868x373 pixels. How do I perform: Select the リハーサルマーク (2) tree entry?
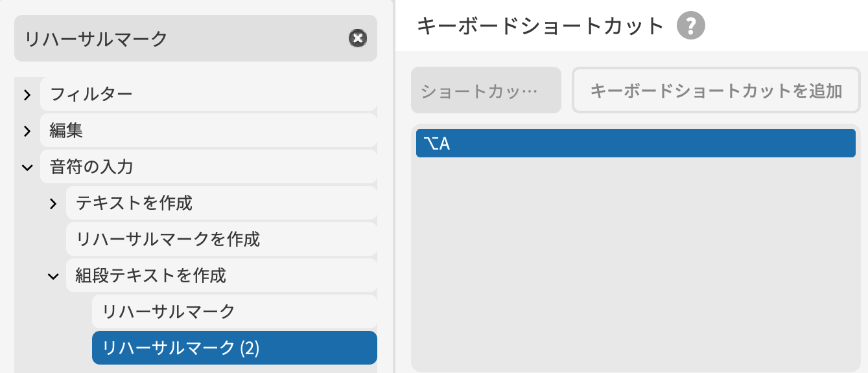(181, 348)
